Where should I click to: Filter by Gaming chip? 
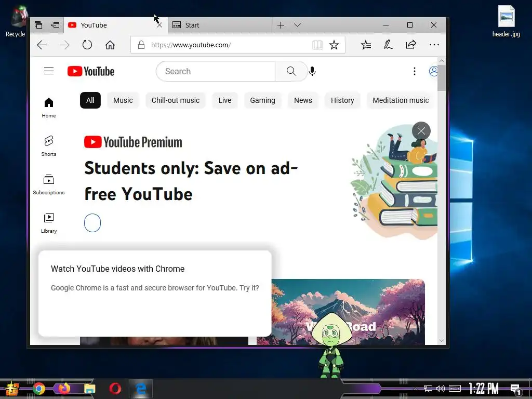262,100
